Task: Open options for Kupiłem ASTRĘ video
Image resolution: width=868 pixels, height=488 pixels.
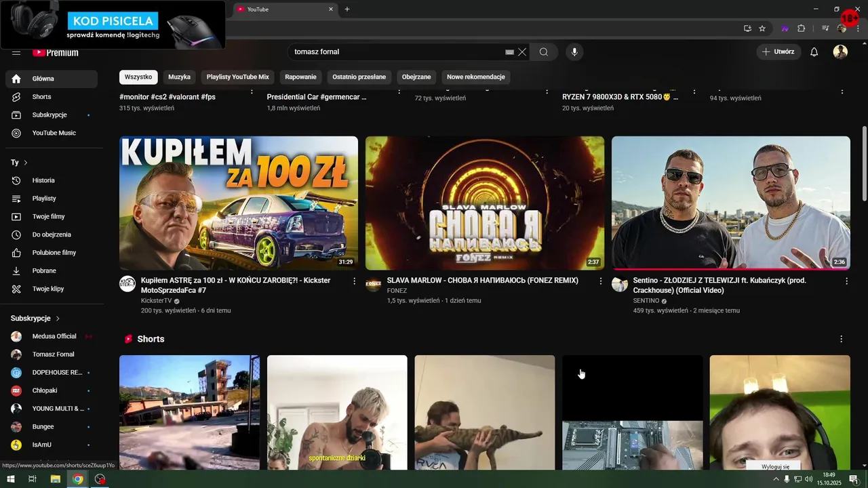Action: [354, 281]
